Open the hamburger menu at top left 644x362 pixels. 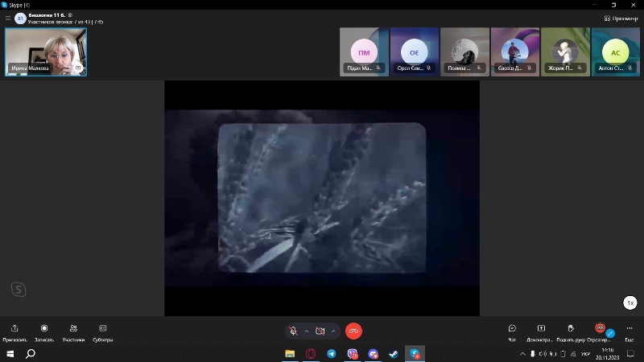(x=8, y=18)
